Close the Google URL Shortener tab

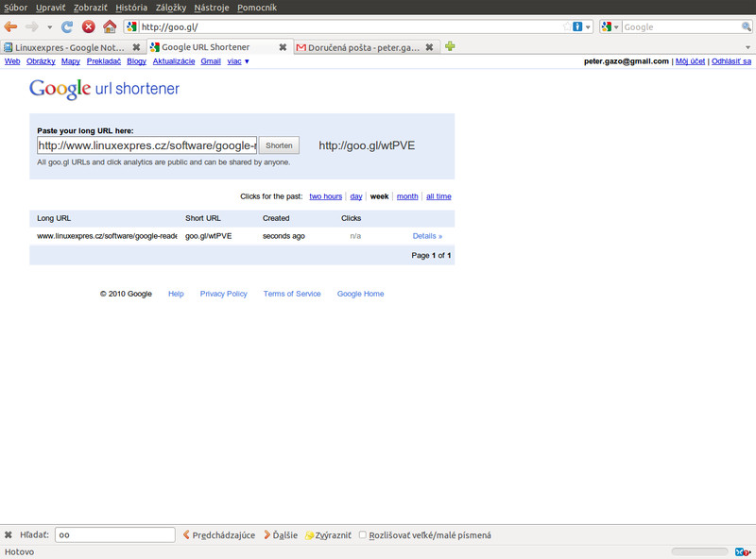point(283,47)
